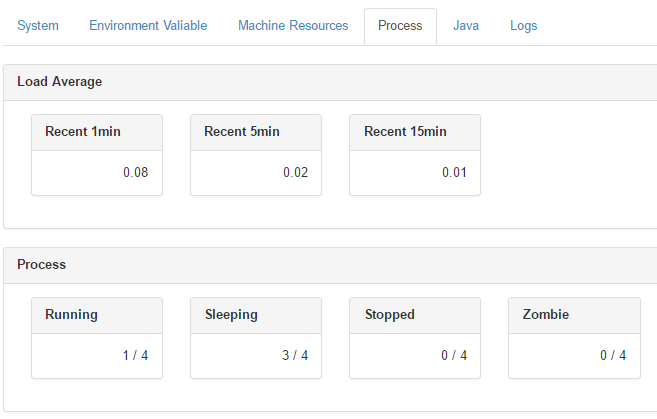
Task: Open the Machine Resources tab
Action: (x=293, y=26)
